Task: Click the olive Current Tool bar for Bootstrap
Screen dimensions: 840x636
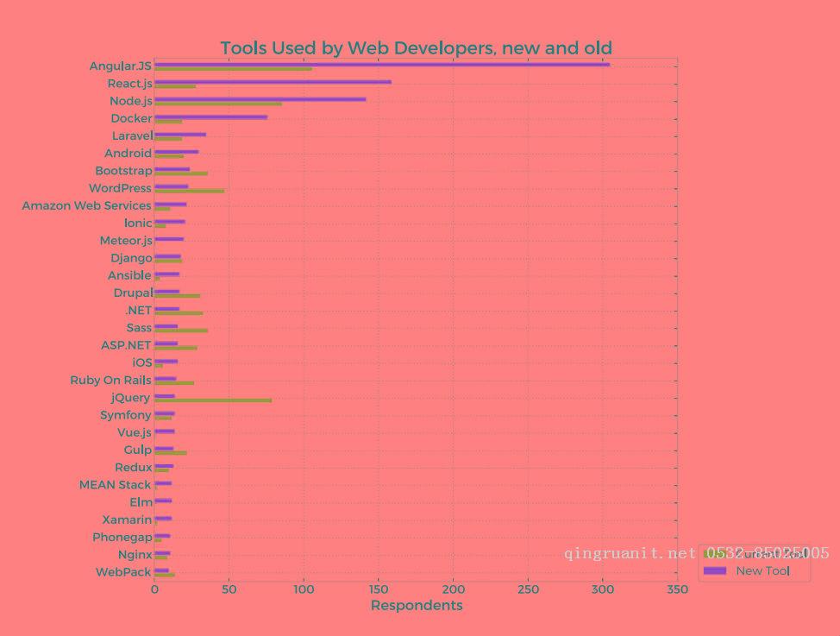Action: pyautogui.click(x=181, y=173)
